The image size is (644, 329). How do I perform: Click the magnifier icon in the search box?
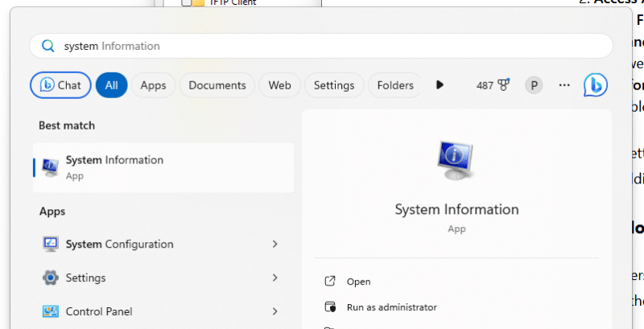point(47,46)
